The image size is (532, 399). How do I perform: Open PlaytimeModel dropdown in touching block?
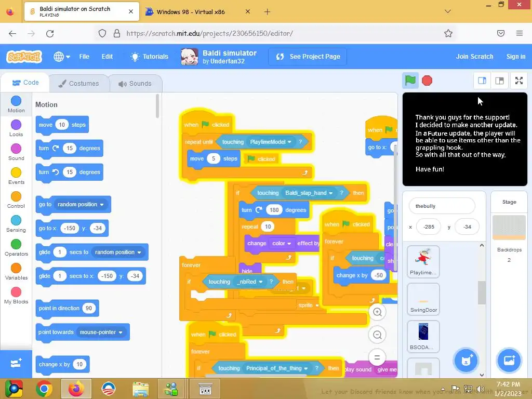click(271, 142)
